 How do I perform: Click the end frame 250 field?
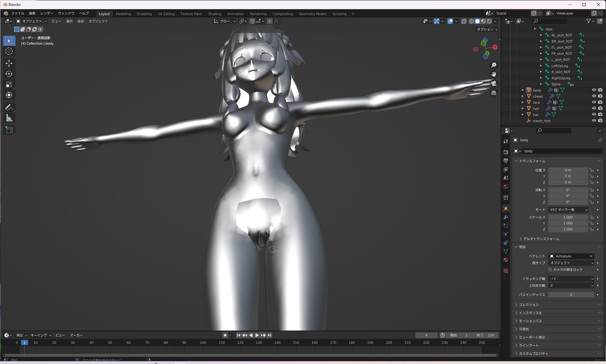(486, 335)
